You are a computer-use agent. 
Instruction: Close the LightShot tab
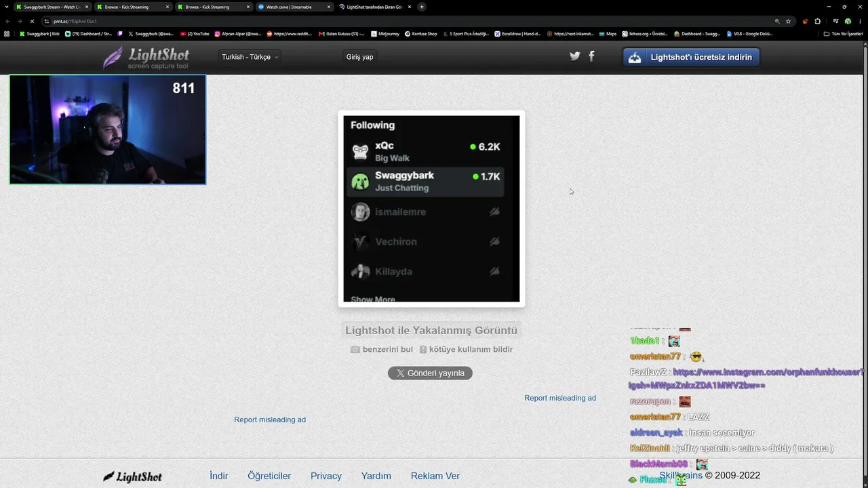tap(410, 7)
